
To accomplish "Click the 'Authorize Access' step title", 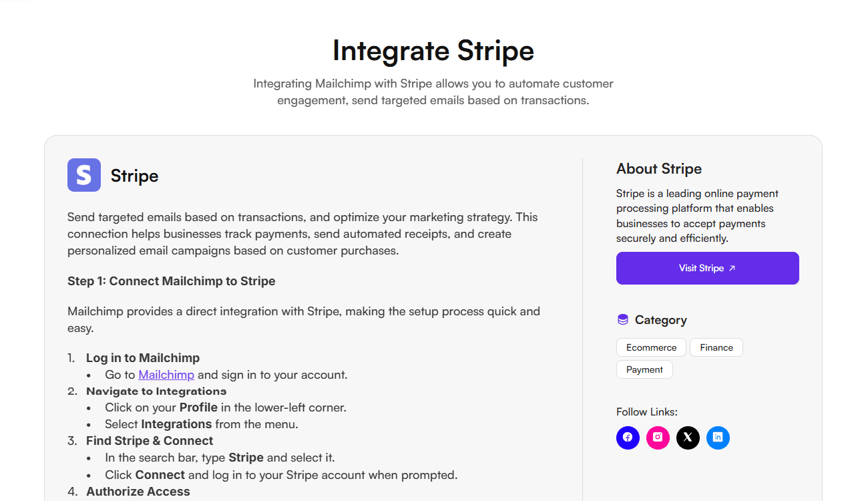I will click(138, 492).
